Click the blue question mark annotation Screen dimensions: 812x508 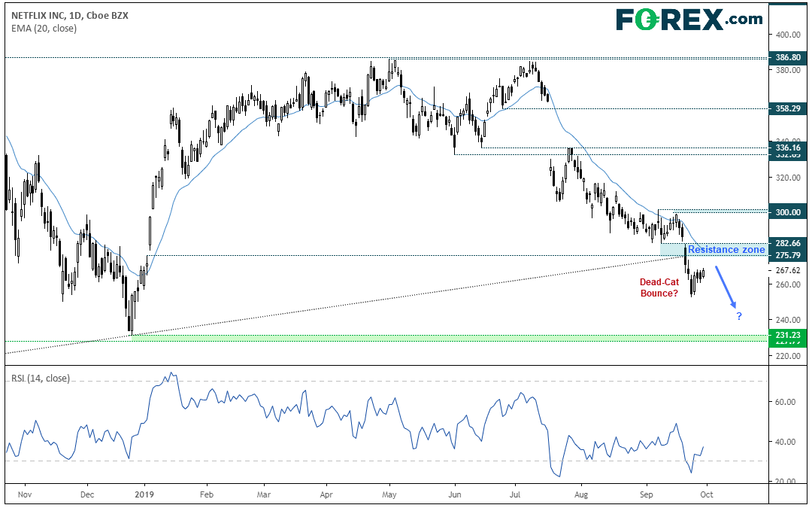pyautogui.click(x=739, y=316)
